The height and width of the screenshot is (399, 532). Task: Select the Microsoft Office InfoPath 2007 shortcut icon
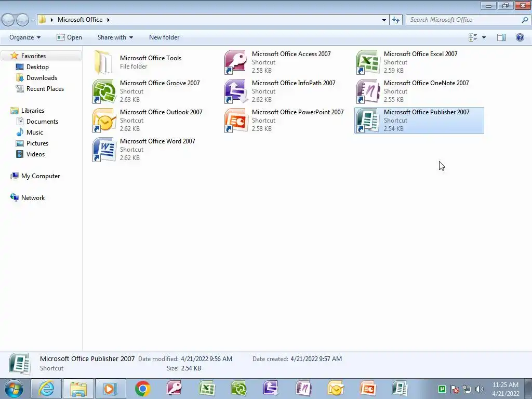235,91
